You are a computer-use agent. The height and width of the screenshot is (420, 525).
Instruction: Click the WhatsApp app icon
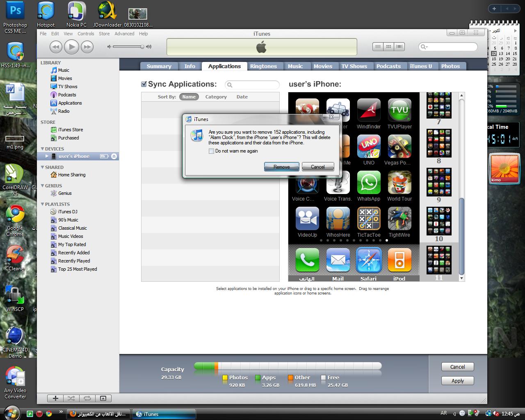[x=369, y=183]
